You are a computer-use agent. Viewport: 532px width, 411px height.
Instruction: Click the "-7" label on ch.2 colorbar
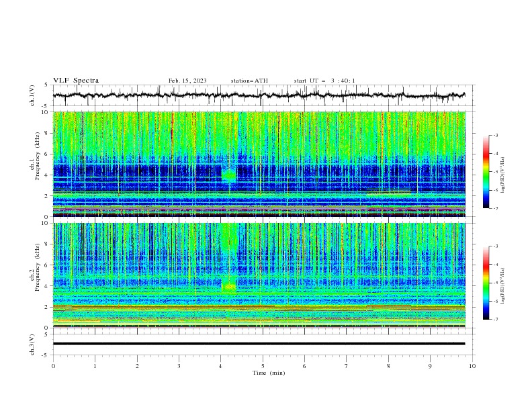pos(496,320)
